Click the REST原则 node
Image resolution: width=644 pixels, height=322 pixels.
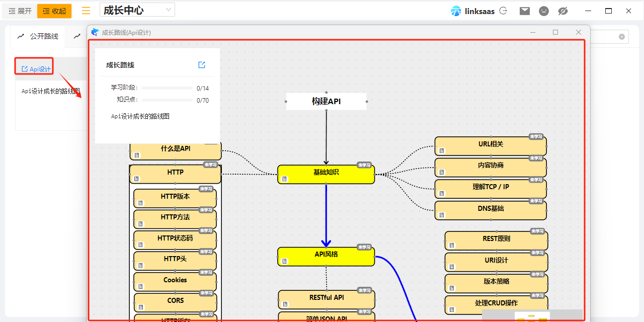tap(496, 240)
